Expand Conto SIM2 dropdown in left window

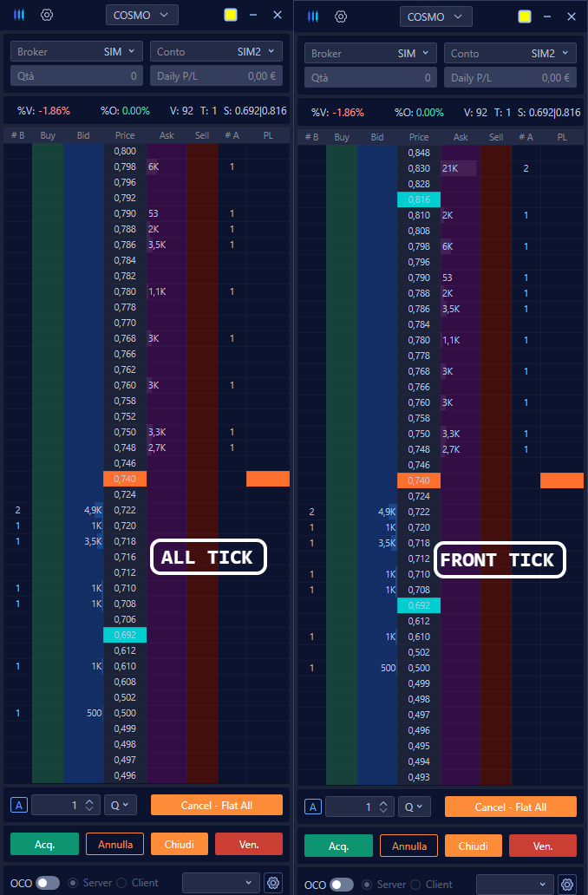(216, 51)
